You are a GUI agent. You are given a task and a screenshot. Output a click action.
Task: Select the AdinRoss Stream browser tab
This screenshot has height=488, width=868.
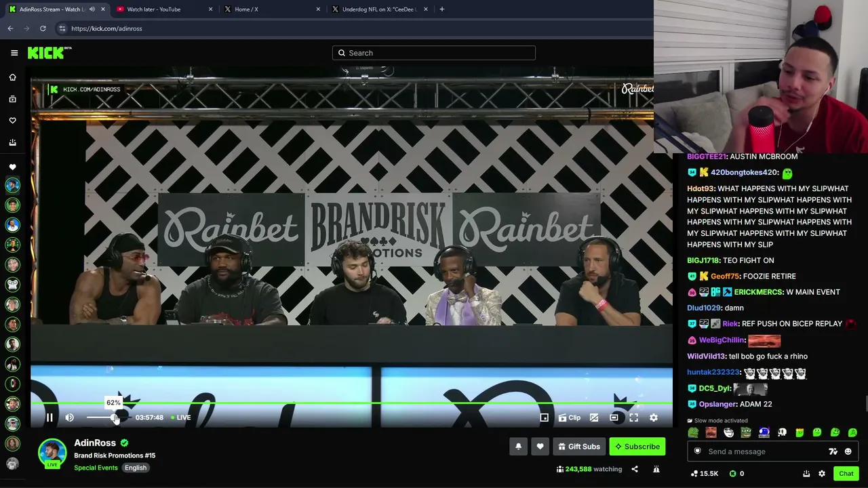point(56,9)
